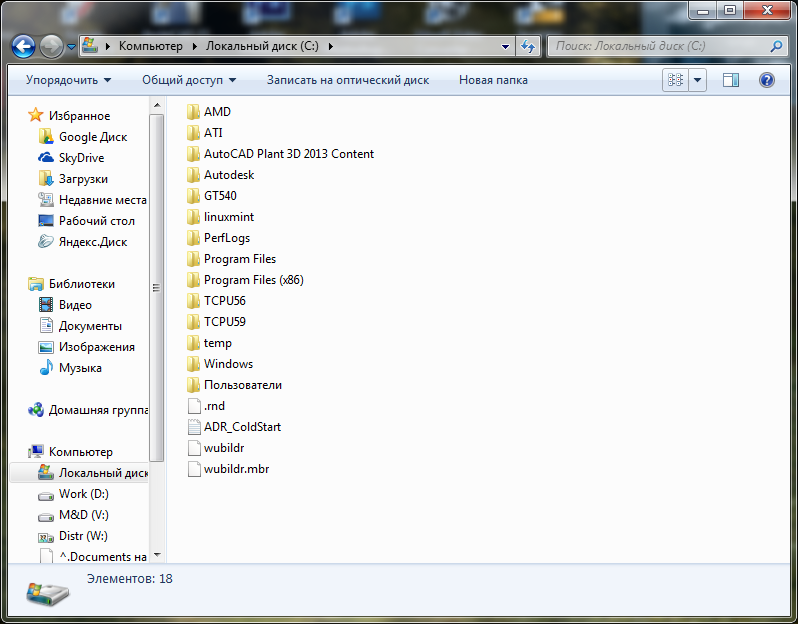This screenshot has height=624, width=798.
Task: Select the Пользователи folder icon
Action: tap(193, 385)
